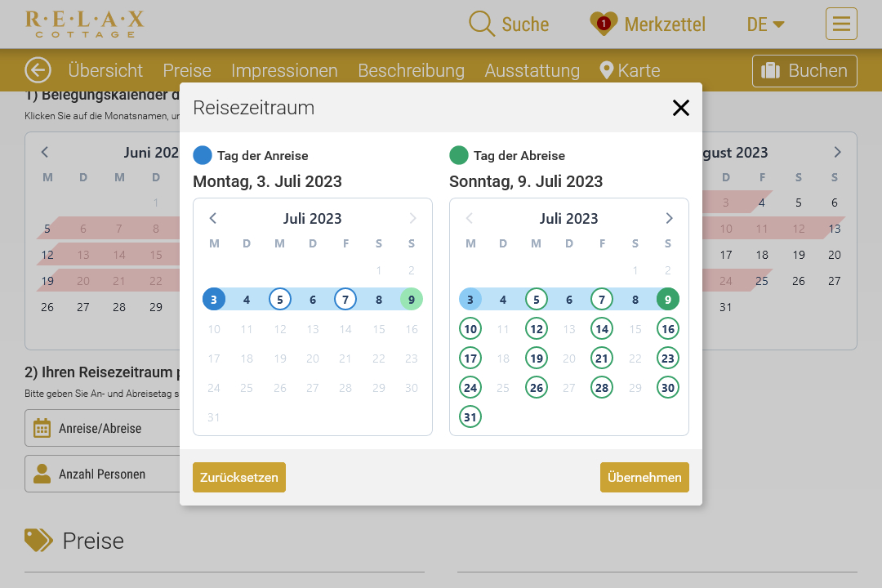Click the Buchen suitcase button

[804, 71]
